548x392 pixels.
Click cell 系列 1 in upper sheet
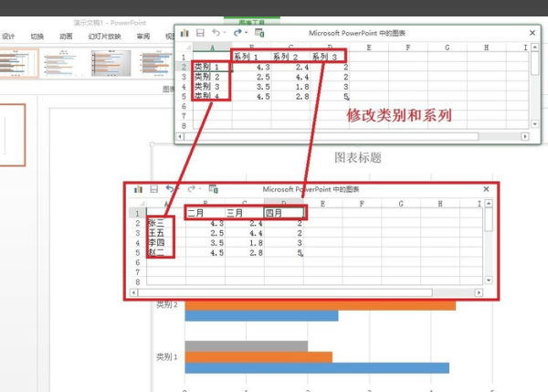pos(252,57)
